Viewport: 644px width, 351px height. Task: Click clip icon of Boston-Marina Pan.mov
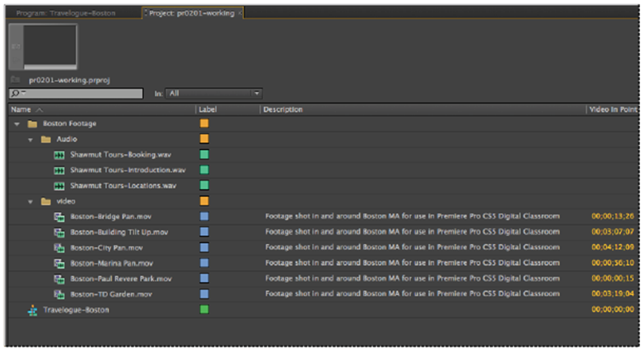[59, 264]
